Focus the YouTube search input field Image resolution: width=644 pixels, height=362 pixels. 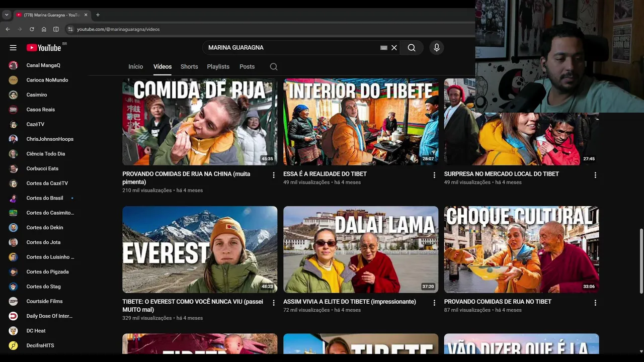click(292, 48)
